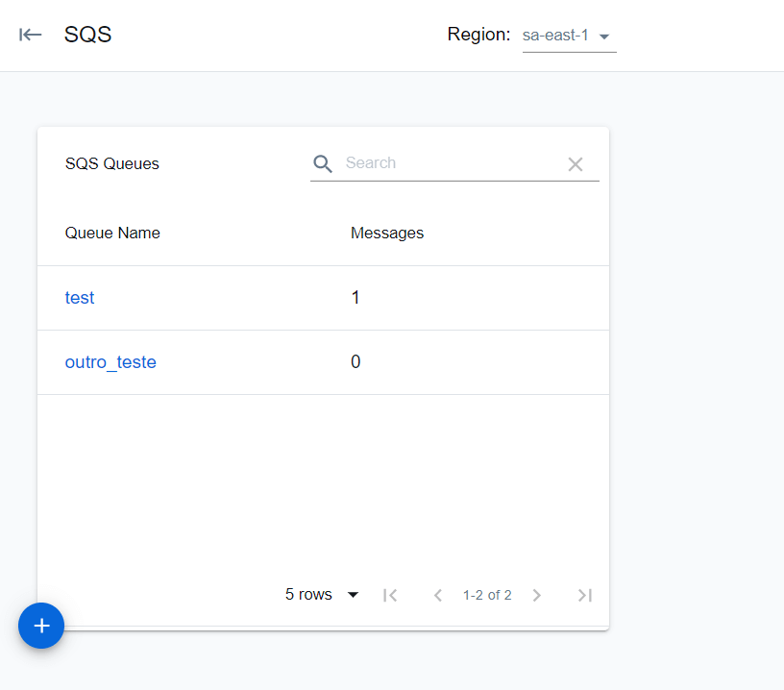Image resolution: width=784 pixels, height=690 pixels.
Task: Open the test queue
Action: pyautogui.click(x=79, y=298)
